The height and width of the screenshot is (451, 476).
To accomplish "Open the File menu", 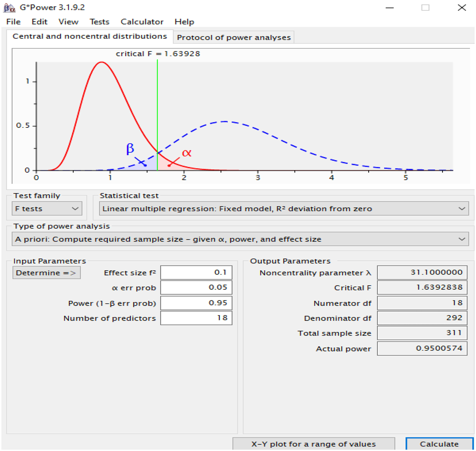I will 13,22.
